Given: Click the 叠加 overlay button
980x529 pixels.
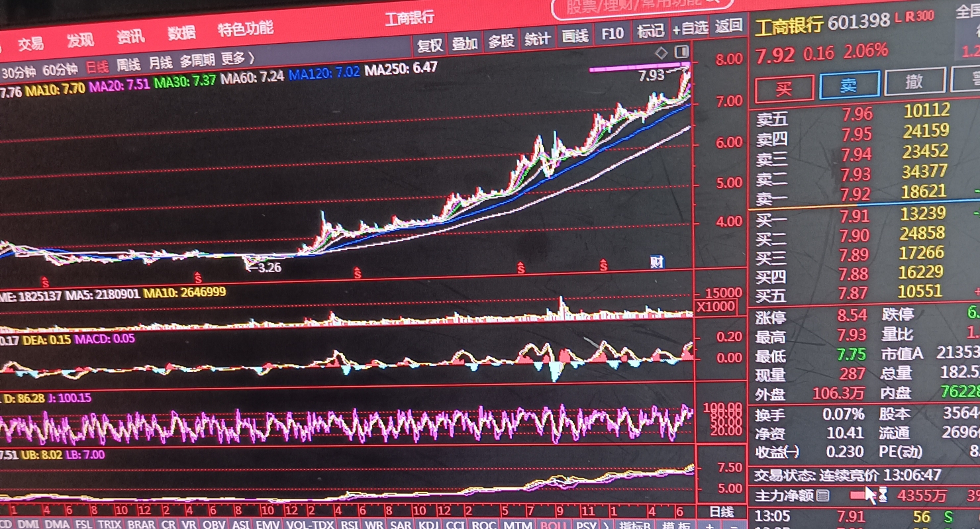Looking at the screenshot, I should (465, 43).
